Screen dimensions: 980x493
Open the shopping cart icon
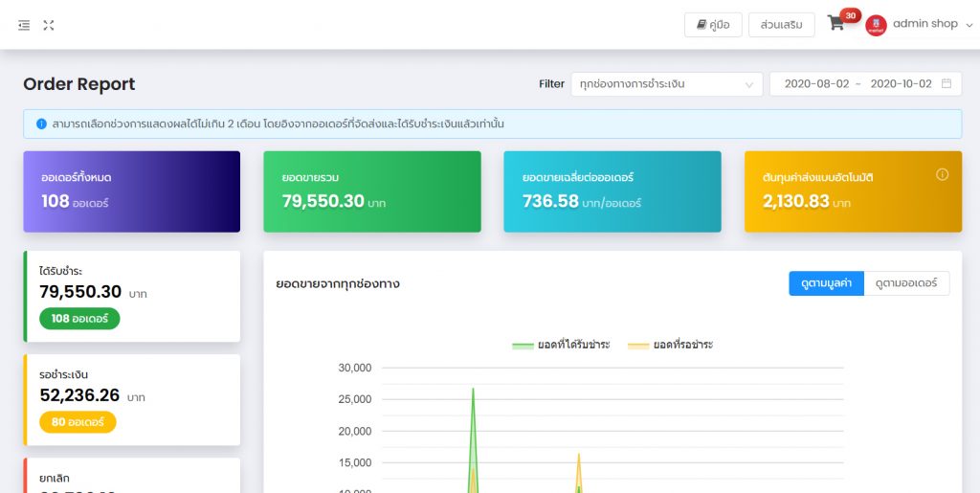(835, 24)
